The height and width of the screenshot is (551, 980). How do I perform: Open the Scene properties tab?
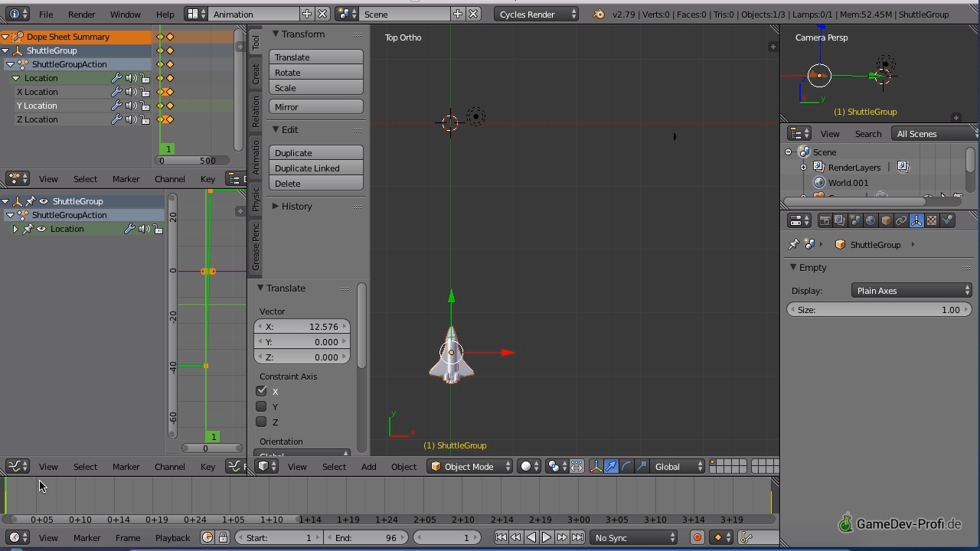click(855, 220)
